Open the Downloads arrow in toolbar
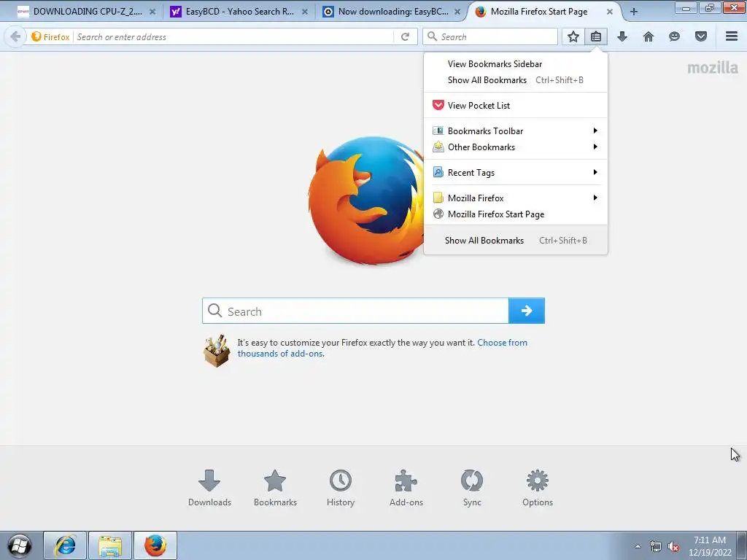Image resolution: width=747 pixels, height=560 pixels. tap(622, 36)
